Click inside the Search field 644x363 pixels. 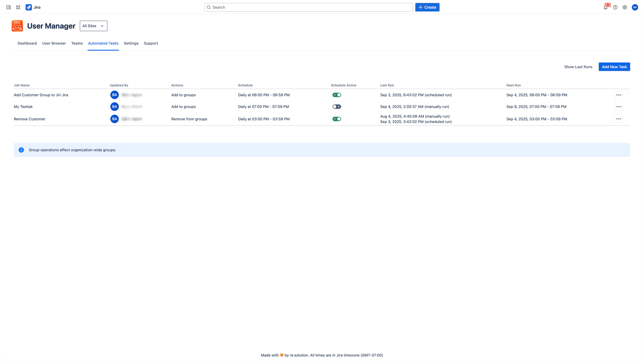click(x=308, y=7)
